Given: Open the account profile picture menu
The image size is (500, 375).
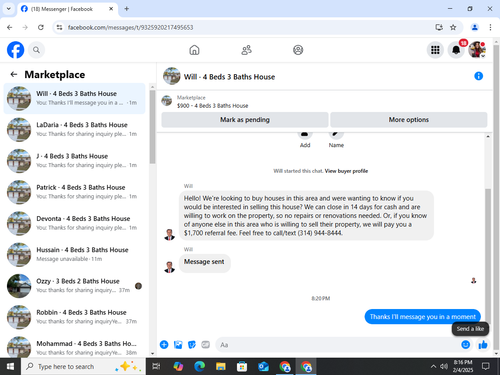Looking at the screenshot, I should point(477,50).
